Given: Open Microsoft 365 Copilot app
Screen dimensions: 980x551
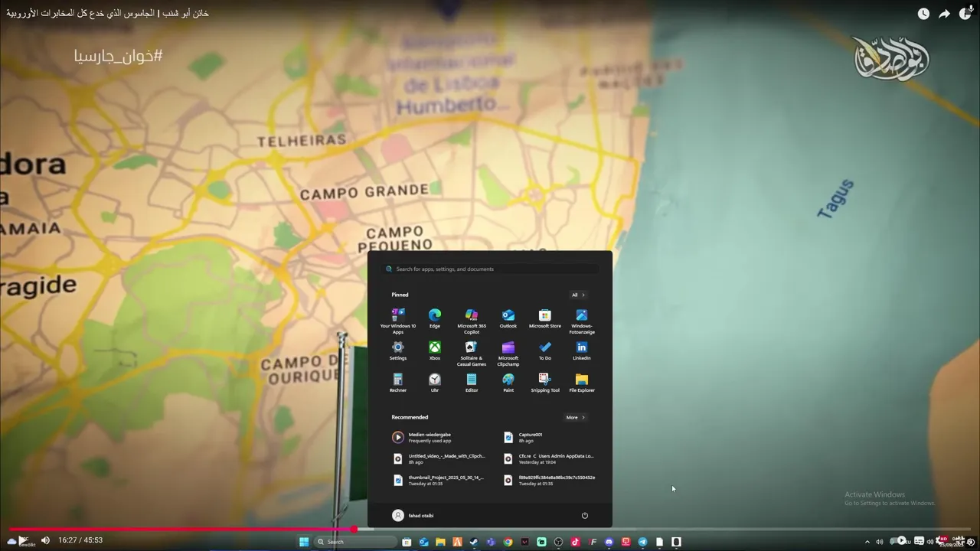Looking at the screenshot, I should pyautogui.click(x=472, y=321).
